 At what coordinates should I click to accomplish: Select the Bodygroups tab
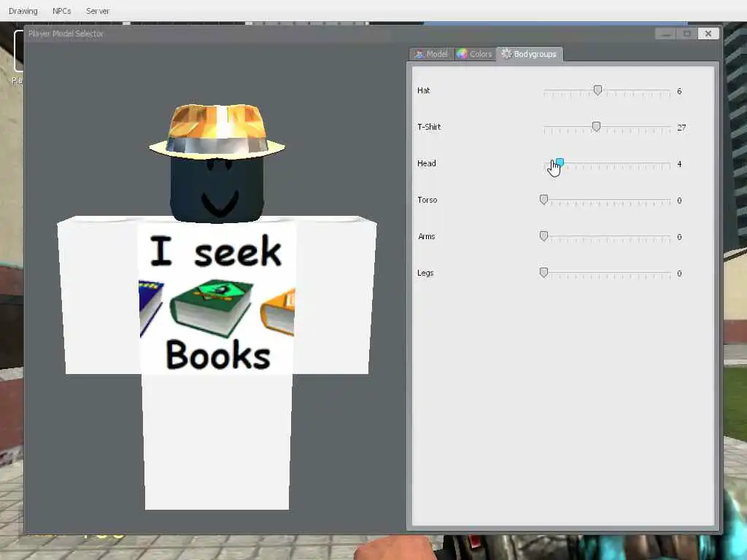click(530, 54)
